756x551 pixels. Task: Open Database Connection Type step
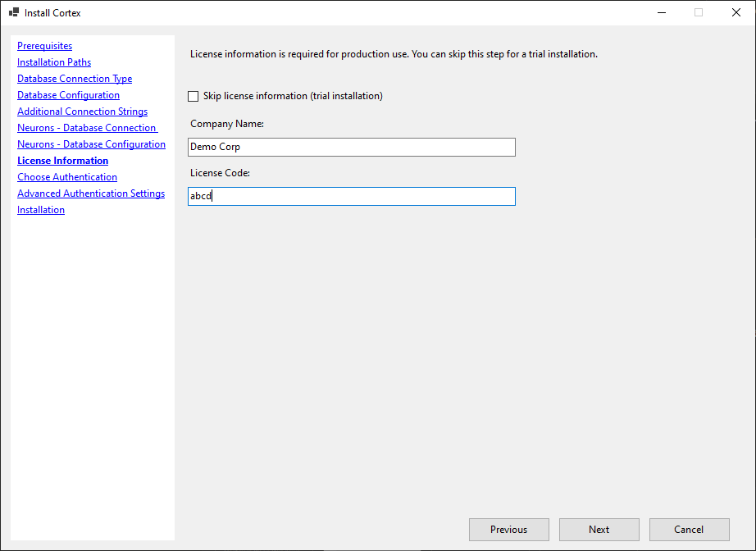point(75,79)
